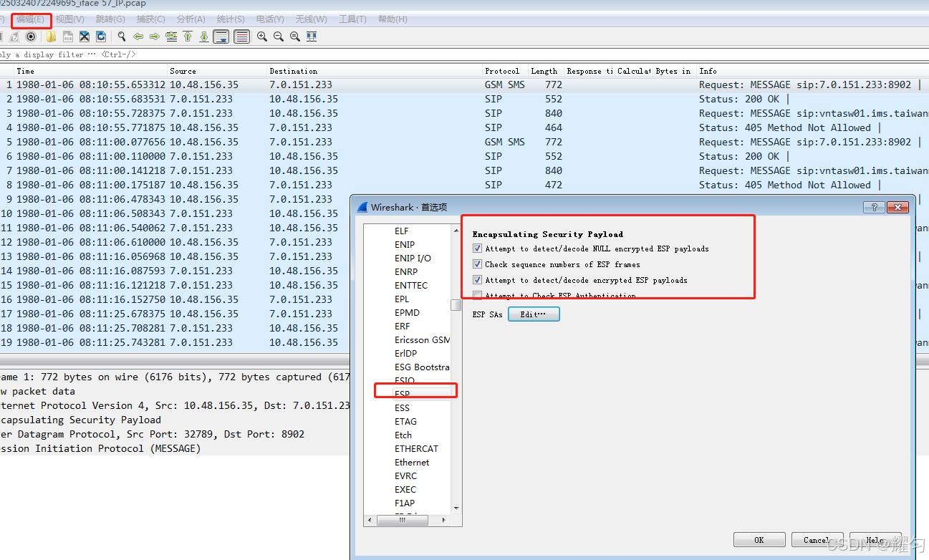Click the Edit button for ESP SAs
Screen dimensions: 929x560
pyautogui.click(x=534, y=314)
